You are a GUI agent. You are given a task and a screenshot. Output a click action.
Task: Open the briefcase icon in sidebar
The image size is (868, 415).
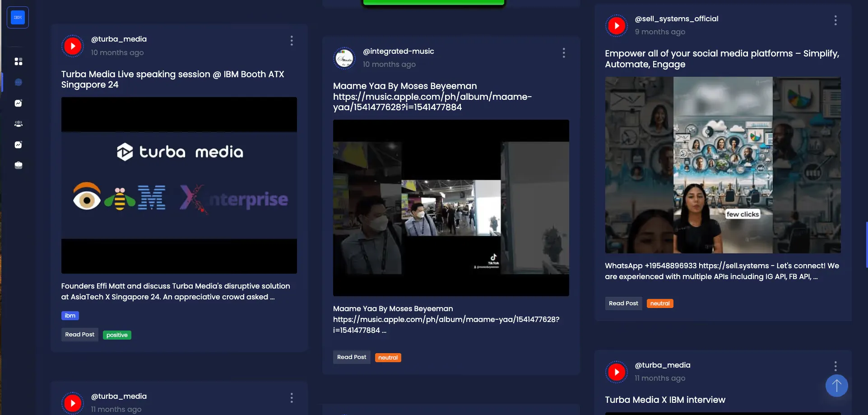click(x=19, y=165)
